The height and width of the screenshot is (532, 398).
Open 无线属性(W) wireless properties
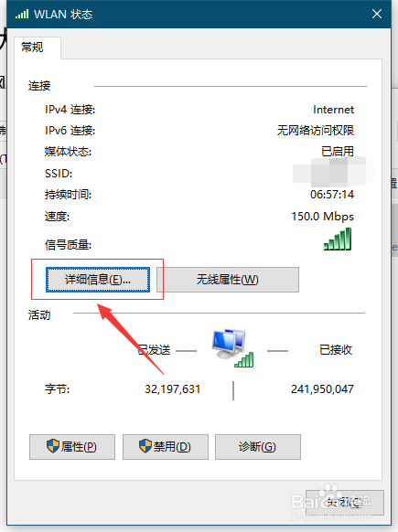[x=228, y=280]
